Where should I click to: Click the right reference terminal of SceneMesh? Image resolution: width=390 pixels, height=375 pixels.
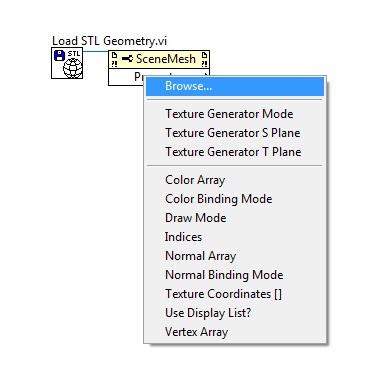point(205,59)
